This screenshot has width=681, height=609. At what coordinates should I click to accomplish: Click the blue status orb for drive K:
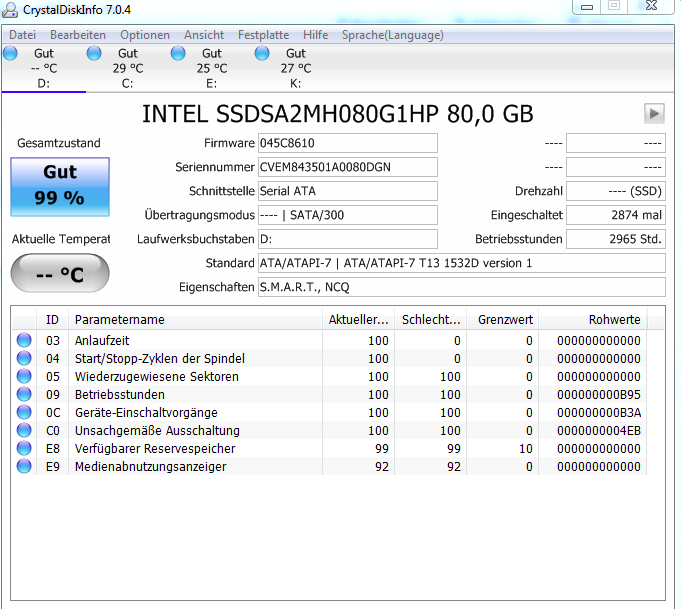[x=262, y=53]
